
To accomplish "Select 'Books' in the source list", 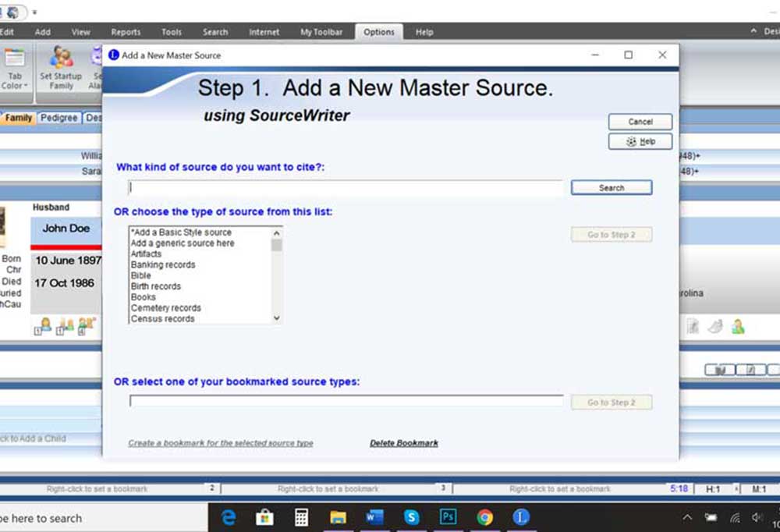I will pos(200,297).
